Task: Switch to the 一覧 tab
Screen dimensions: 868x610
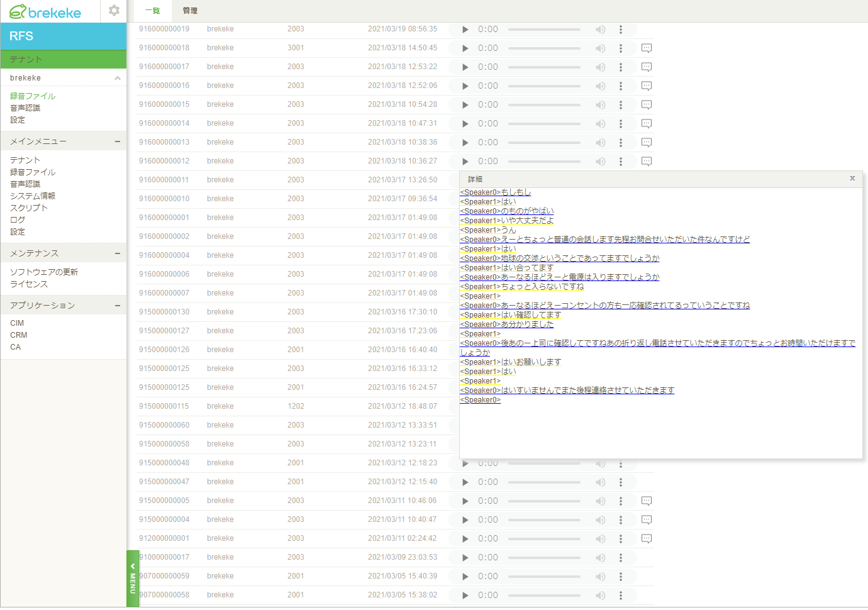Action: (x=153, y=11)
